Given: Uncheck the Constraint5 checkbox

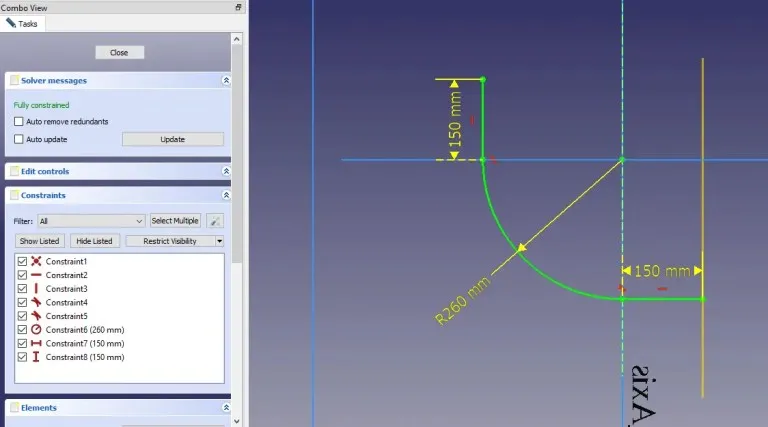Looking at the screenshot, I should coord(22,316).
